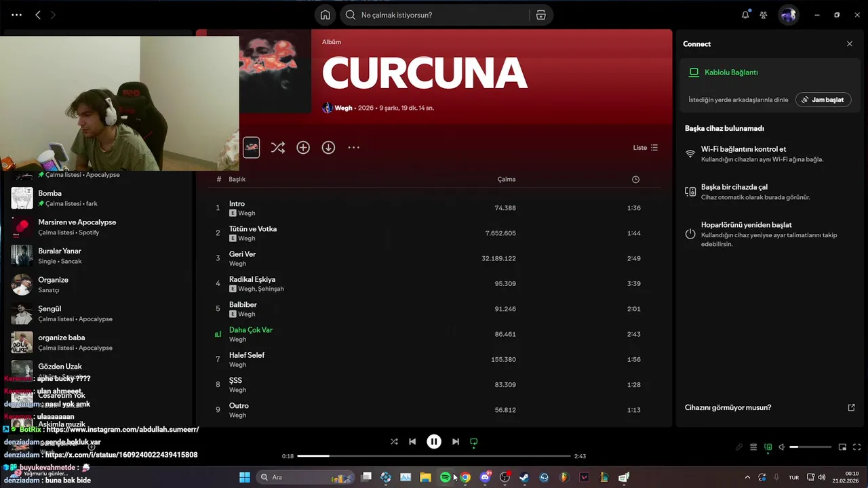This screenshot has height=488, width=868.
Task: Sort tracks by 'Çalma' column header
Action: click(507, 179)
